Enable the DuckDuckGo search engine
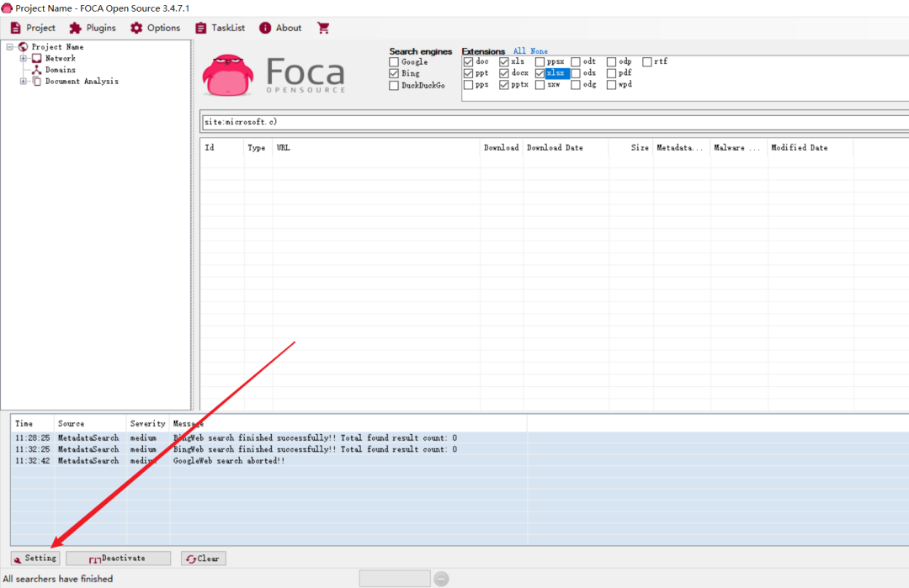 pyautogui.click(x=394, y=86)
